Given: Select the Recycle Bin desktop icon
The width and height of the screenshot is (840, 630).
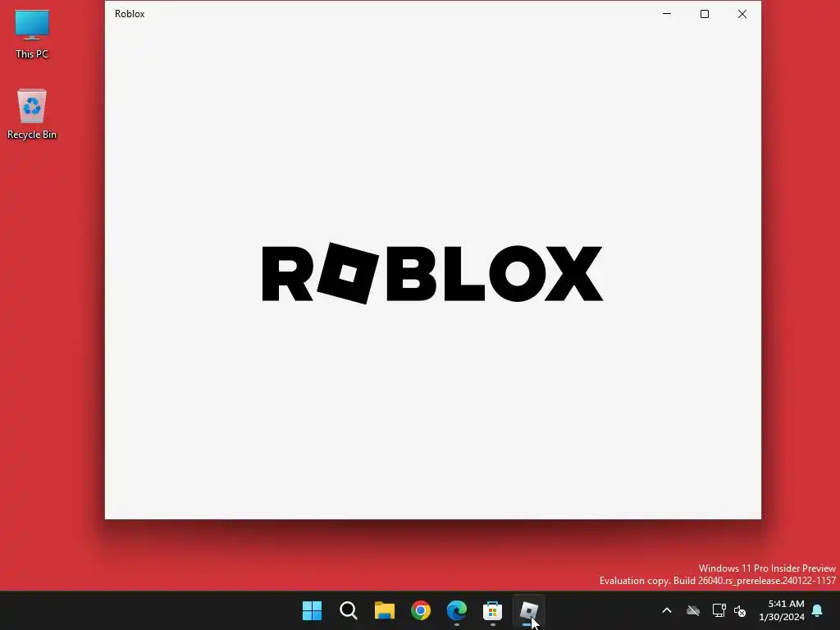Looking at the screenshot, I should 32,114.
